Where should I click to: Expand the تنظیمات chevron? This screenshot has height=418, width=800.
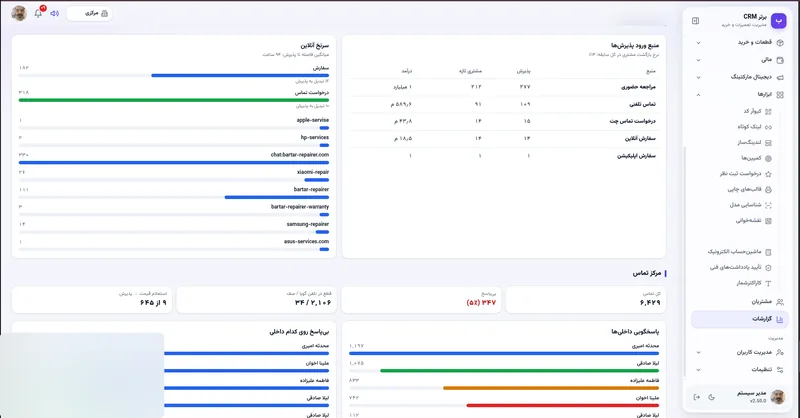698,370
